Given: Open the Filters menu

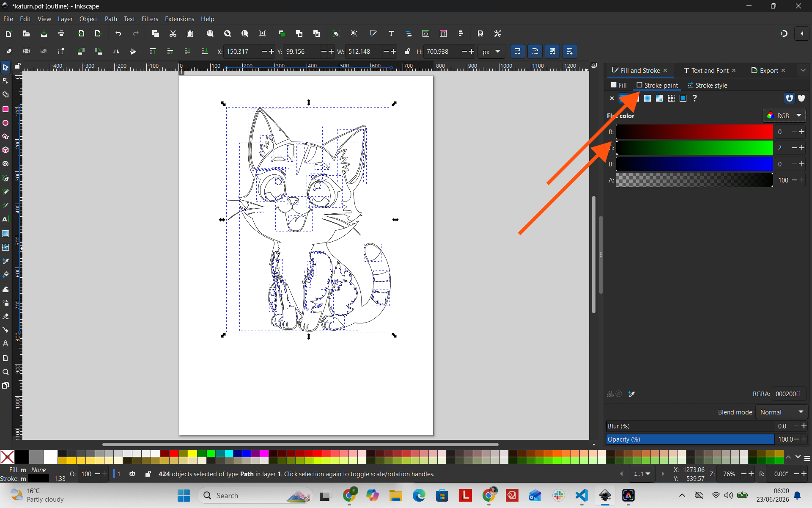Looking at the screenshot, I should pyautogui.click(x=150, y=19).
